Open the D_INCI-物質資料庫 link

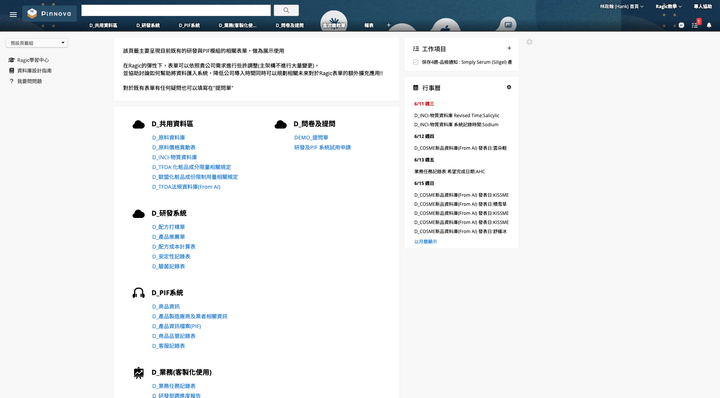[174, 157]
